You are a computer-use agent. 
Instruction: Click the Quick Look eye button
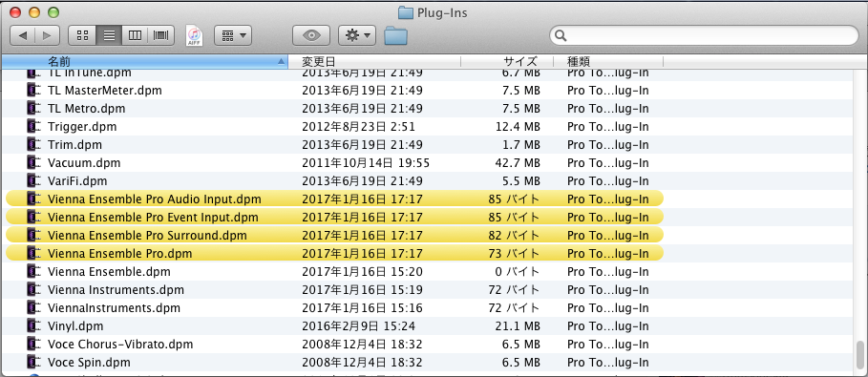click(311, 35)
